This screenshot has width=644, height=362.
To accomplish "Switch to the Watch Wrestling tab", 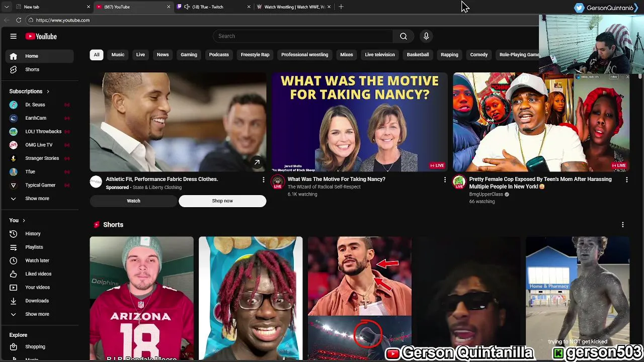I will (x=294, y=7).
